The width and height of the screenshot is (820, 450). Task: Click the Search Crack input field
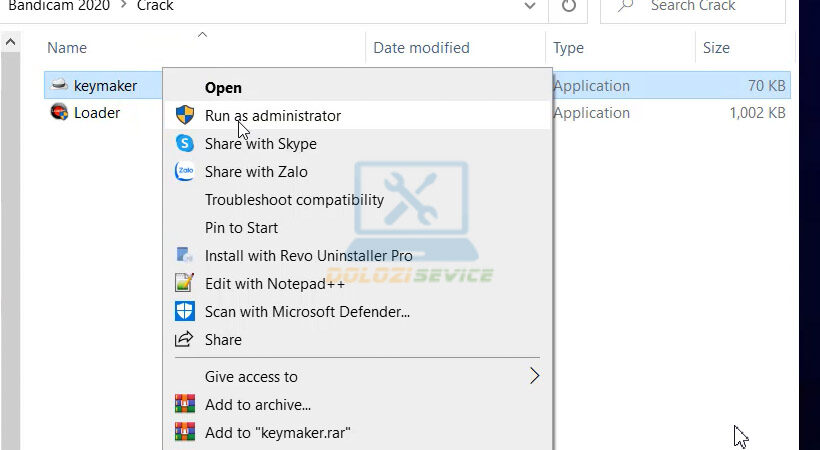[700, 6]
